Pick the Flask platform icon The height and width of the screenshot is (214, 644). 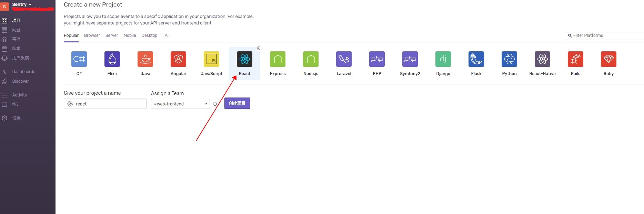click(476, 59)
